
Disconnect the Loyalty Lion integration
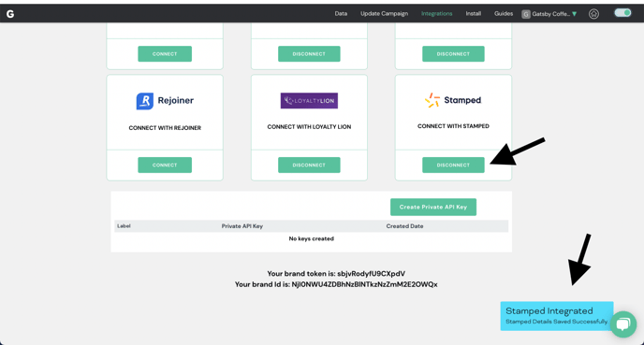pos(309,165)
